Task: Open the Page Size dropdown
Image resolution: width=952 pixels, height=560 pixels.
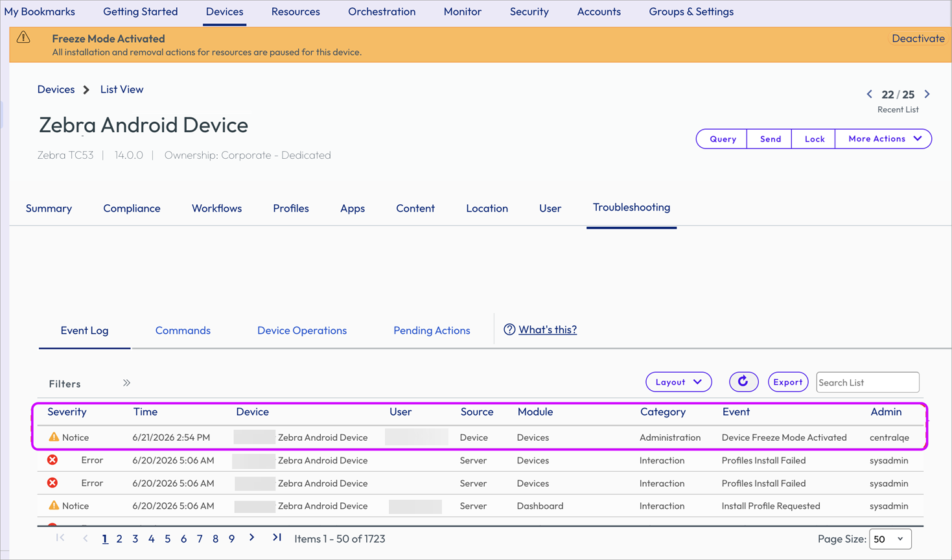Action: pyautogui.click(x=890, y=539)
